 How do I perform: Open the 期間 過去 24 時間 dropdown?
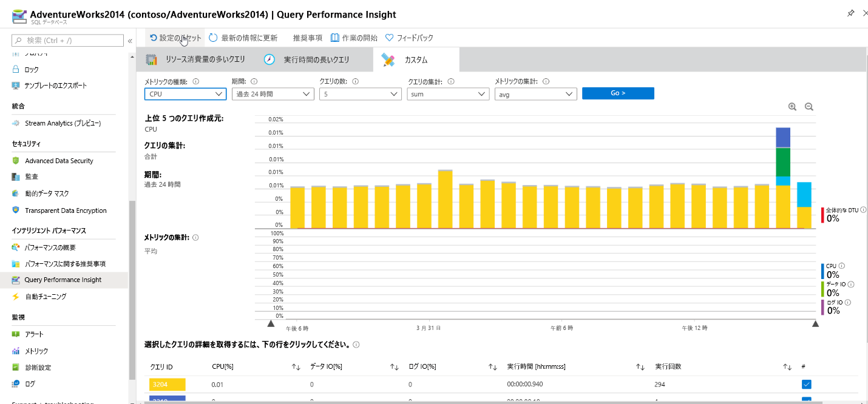pyautogui.click(x=273, y=94)
